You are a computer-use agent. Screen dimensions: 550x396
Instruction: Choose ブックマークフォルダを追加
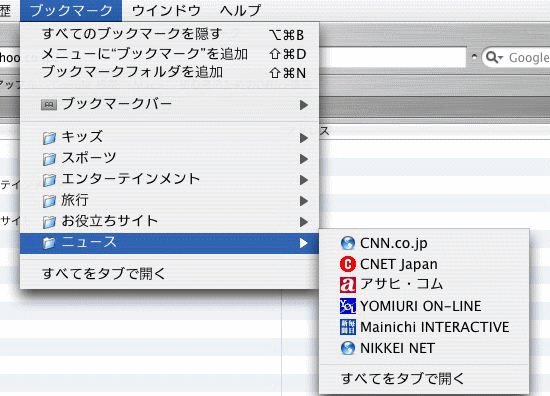[x=170, y=73]
